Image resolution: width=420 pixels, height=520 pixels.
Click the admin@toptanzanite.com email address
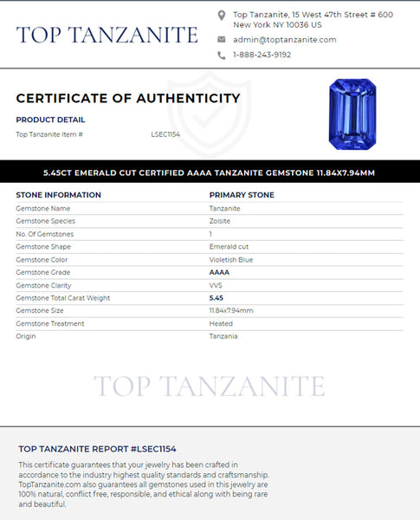(x=284, y=40)
